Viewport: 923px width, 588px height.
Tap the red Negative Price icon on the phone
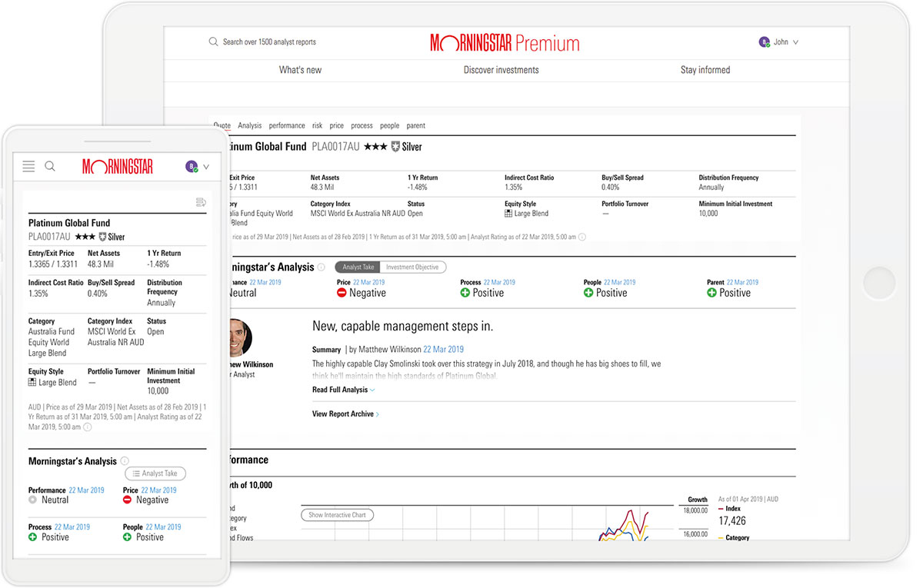click(x=128, y=500)
